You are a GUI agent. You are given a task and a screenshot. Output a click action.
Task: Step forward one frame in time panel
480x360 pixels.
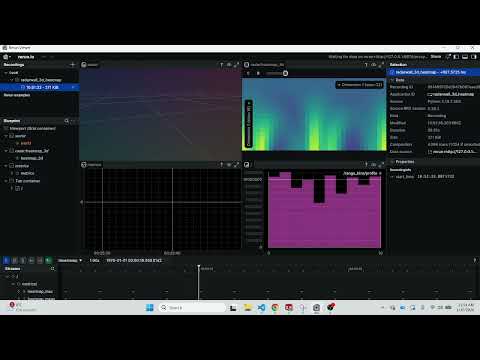point(40,260)
